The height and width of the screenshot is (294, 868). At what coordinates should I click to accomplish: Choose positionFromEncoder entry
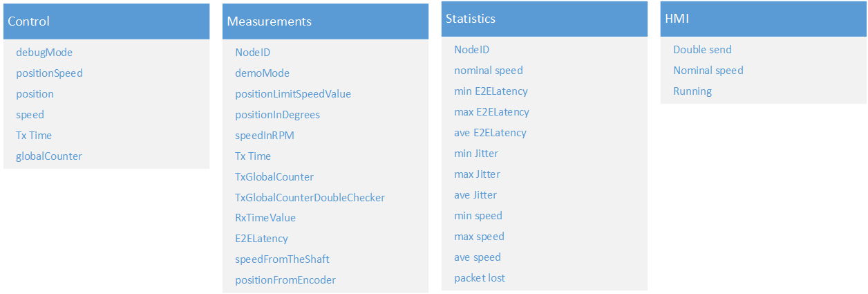pos(285,280)
